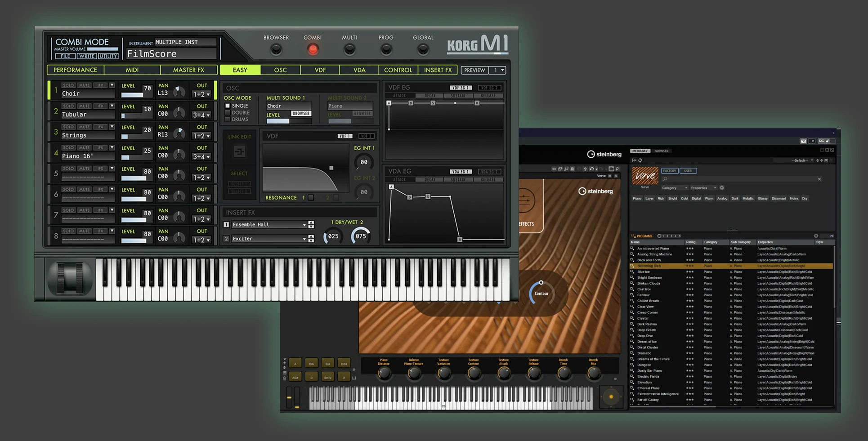Turn the Piano Distance knob

point(384,373)
